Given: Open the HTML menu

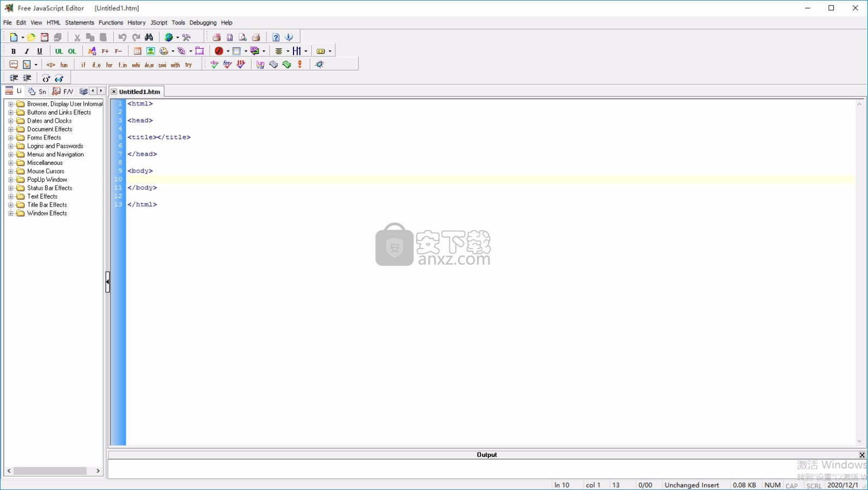Looking at the screenshot, I should 53,23.
